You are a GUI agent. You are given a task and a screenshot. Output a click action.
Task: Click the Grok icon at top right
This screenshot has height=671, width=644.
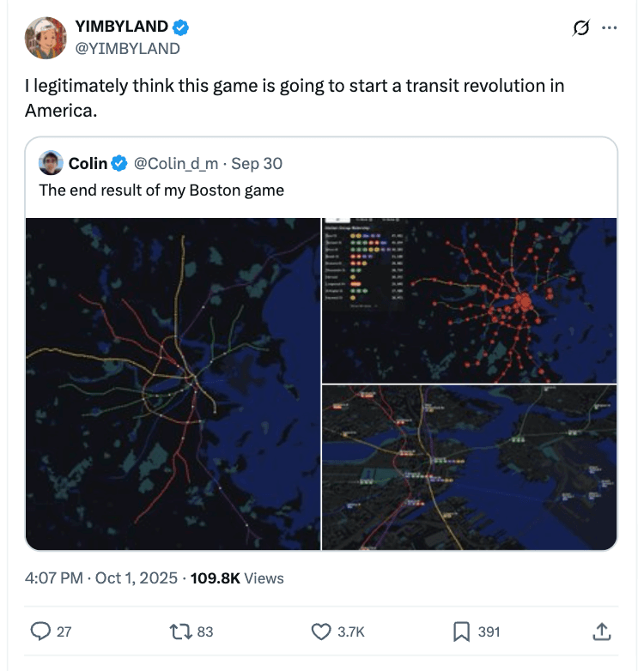click(x=580, y=28)
